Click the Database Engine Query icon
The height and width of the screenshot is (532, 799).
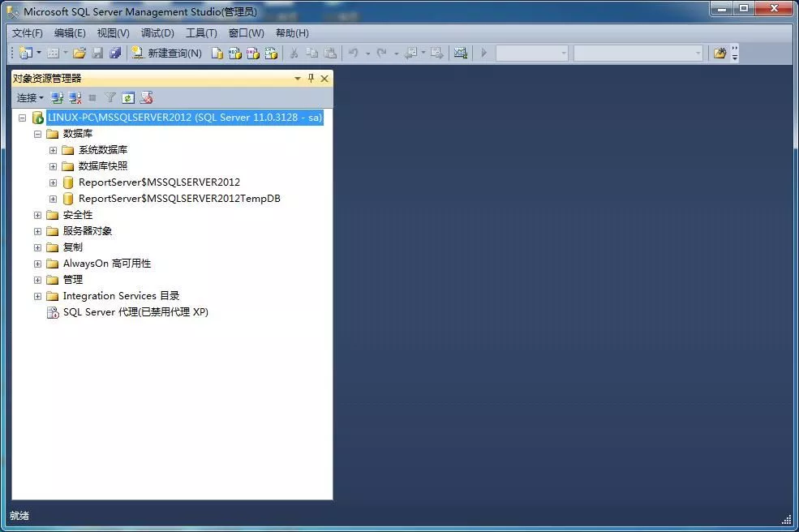pos(217,53)
